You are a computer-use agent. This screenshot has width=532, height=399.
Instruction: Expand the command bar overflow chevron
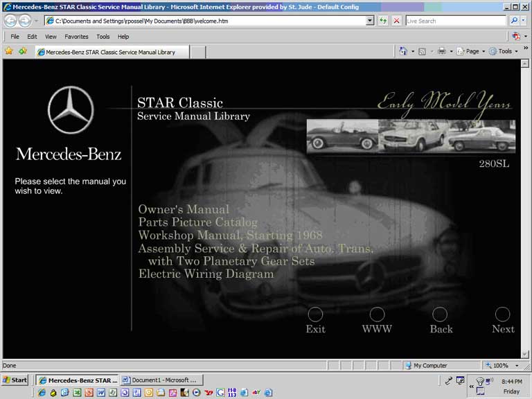526,48
